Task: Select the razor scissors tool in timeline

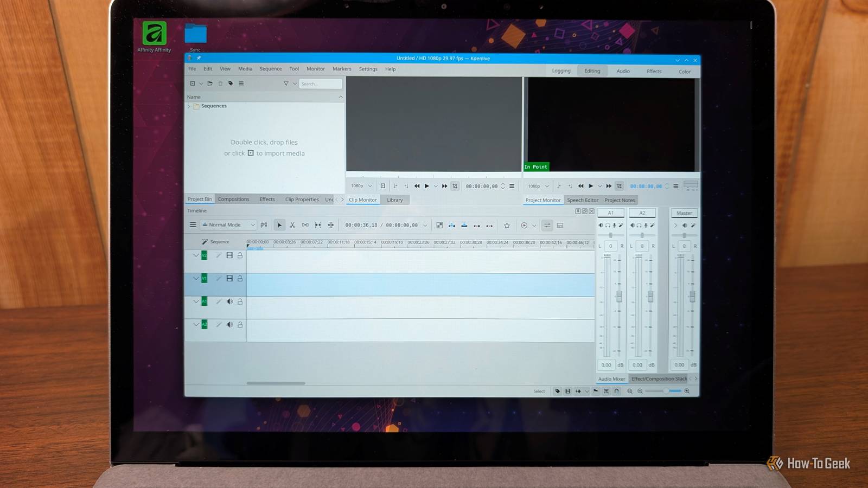Action: point(292,225)
